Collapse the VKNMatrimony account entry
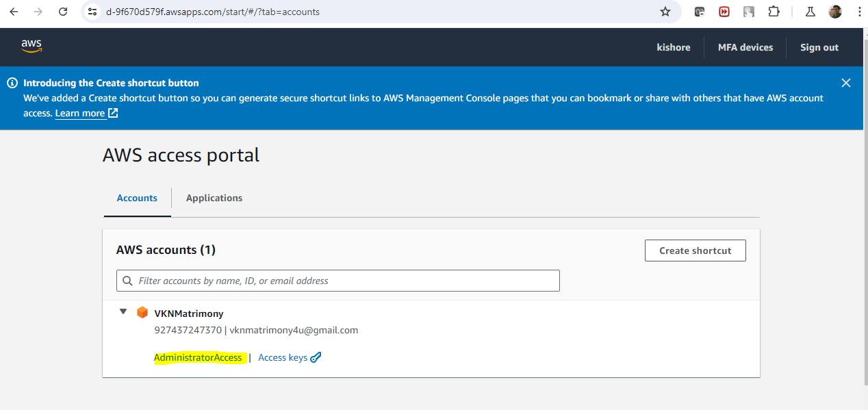868x410 pixels. pos(123,312)
